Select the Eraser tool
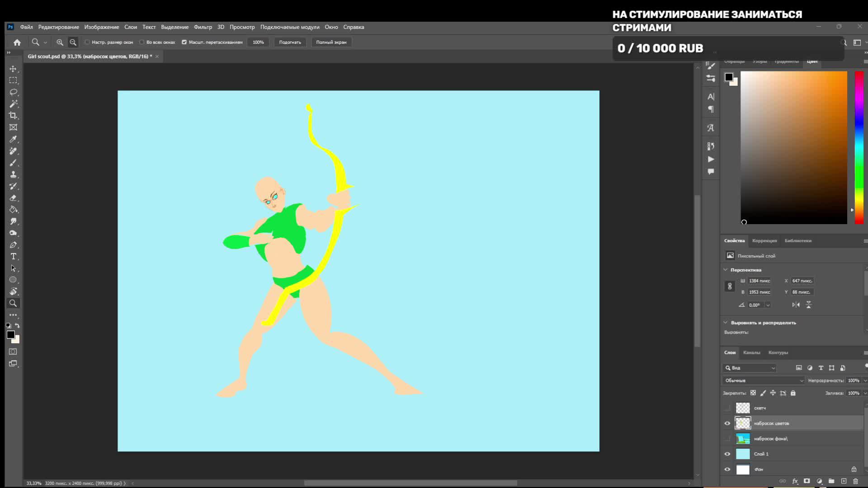This screenshot has width=868, height=488. 13,198
